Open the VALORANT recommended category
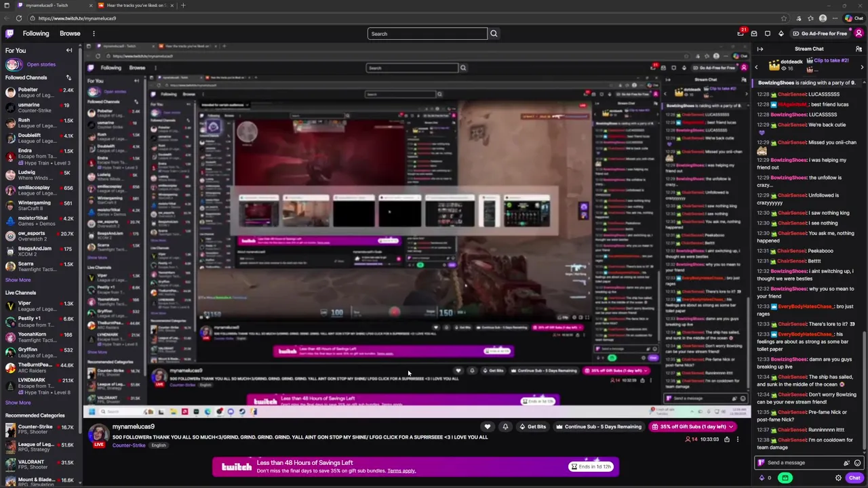This screenshot has height=488, width=868. point(39,465)
